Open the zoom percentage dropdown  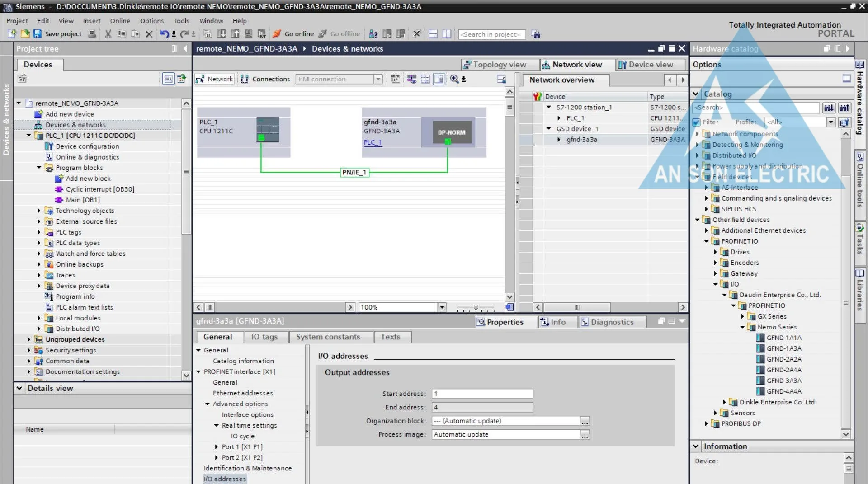point(442,307)
